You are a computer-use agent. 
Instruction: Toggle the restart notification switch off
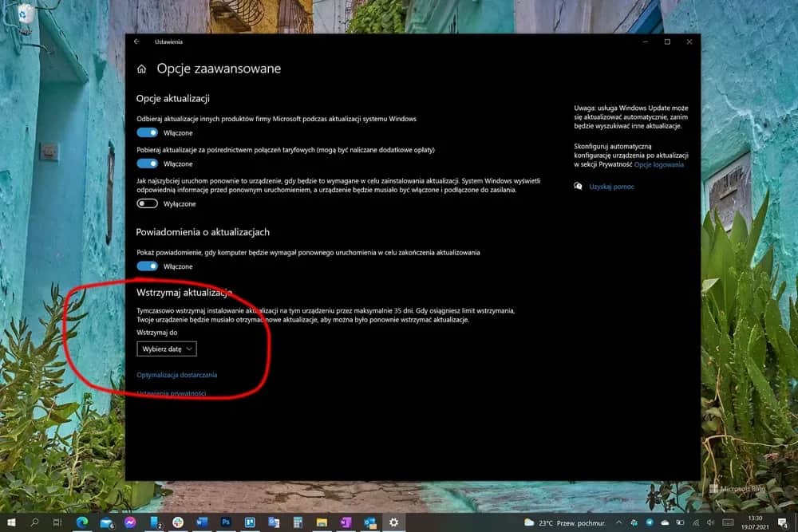pyautogui.click(x=148, y=266)
